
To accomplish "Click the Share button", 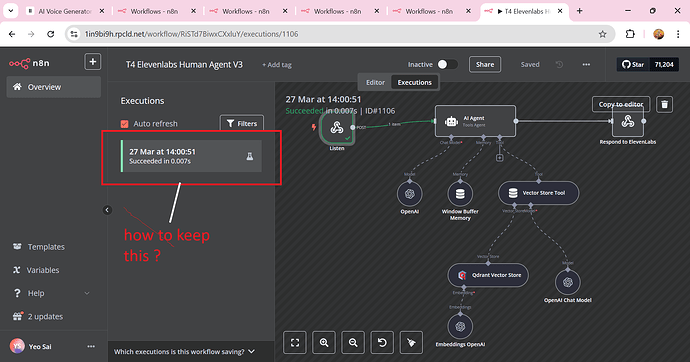I will coord(484,65).
